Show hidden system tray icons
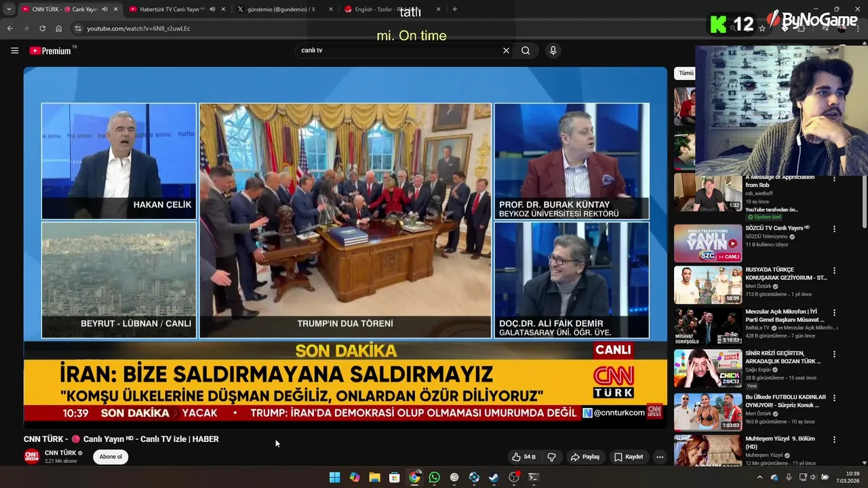Screen dimensions: 868x488 click(759, 477)
